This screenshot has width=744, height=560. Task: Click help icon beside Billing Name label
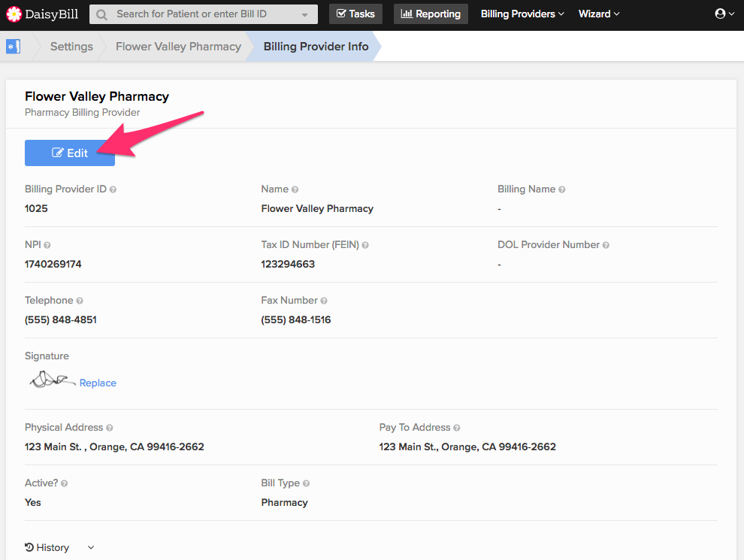[562, 189]
